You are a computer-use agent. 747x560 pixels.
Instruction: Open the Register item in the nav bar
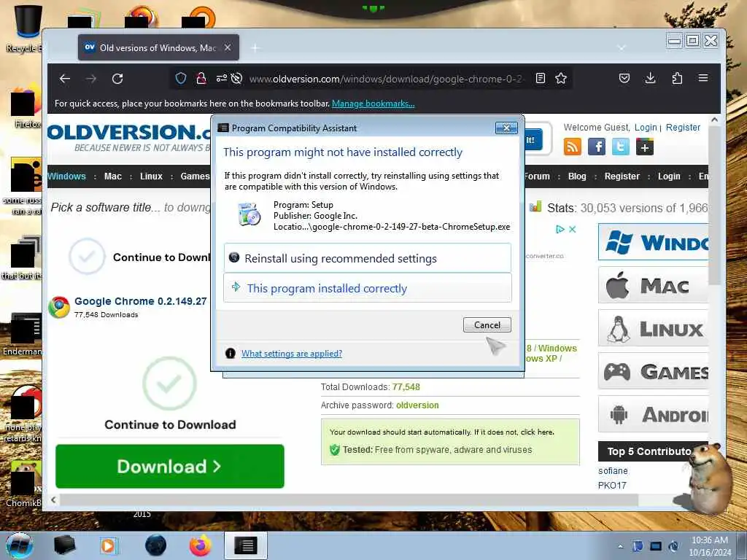pyautogui.click(x=622, y=176)
